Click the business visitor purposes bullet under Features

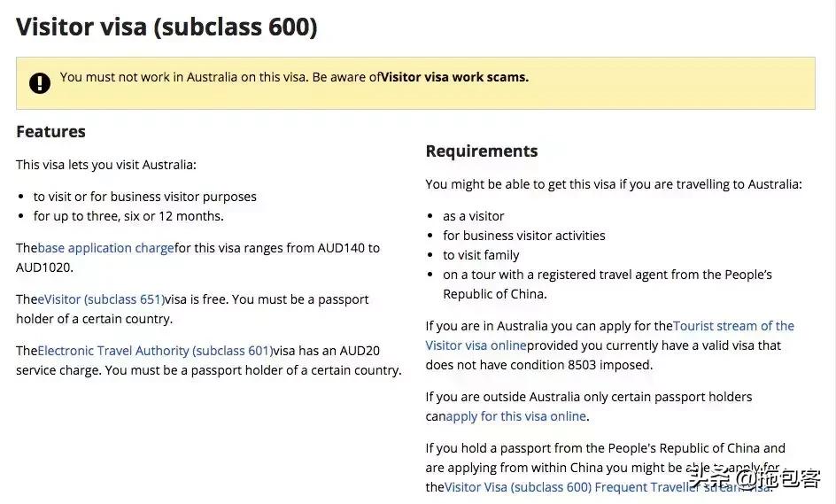click(145, 197)
